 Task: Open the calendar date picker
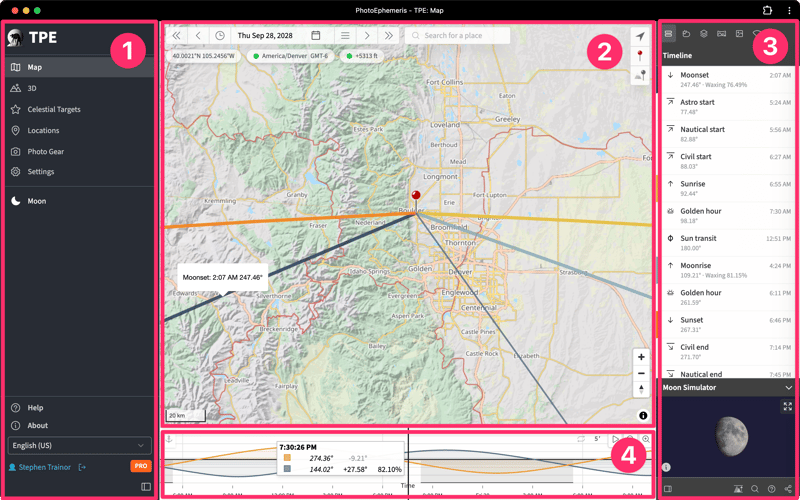tap(316, 36)
